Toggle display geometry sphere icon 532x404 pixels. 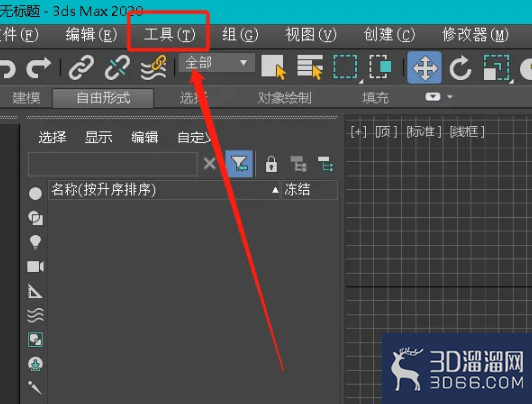[35, 194]
